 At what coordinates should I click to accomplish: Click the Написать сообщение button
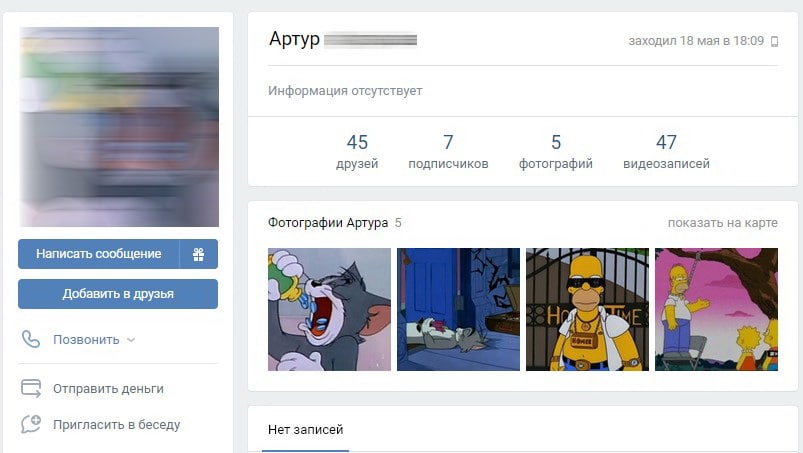99,254
